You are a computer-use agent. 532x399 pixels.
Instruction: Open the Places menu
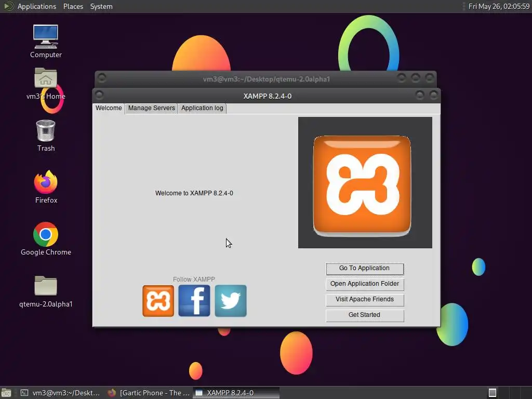[73, 6]
